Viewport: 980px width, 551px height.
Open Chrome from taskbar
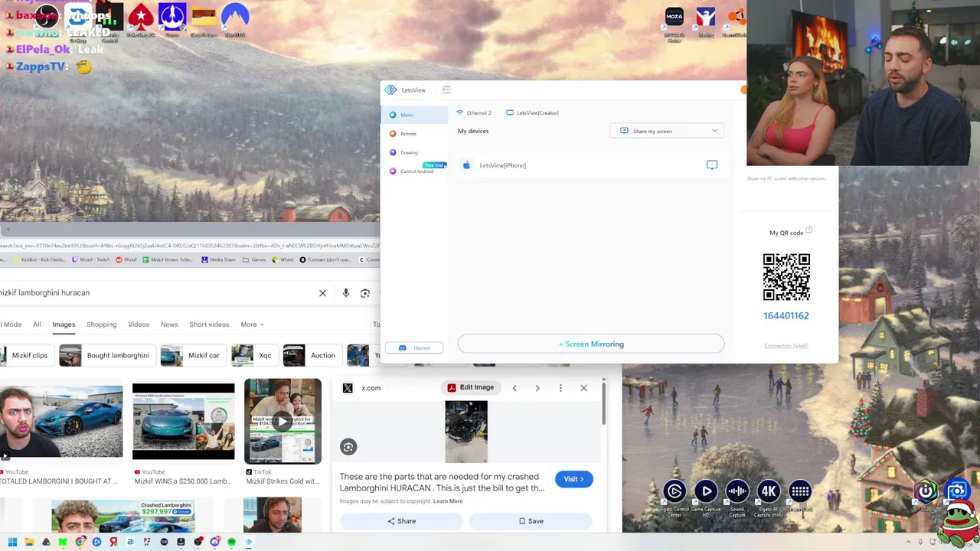tap(80, 543)
